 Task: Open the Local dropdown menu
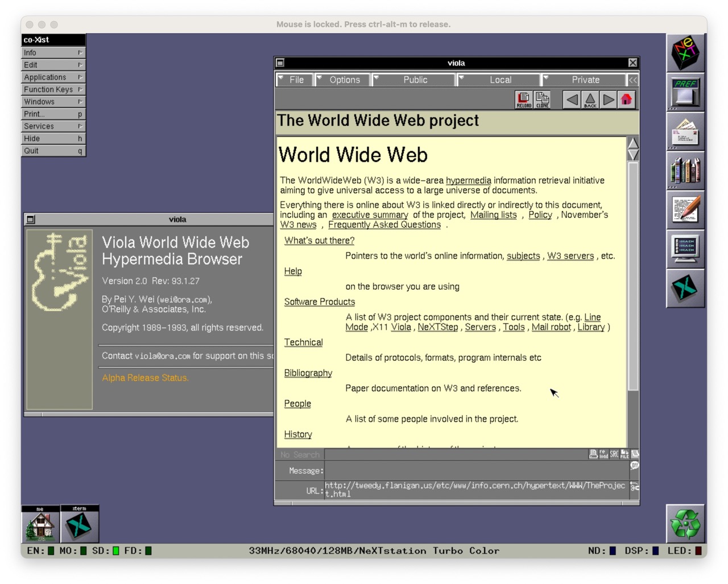pos(499,80)
